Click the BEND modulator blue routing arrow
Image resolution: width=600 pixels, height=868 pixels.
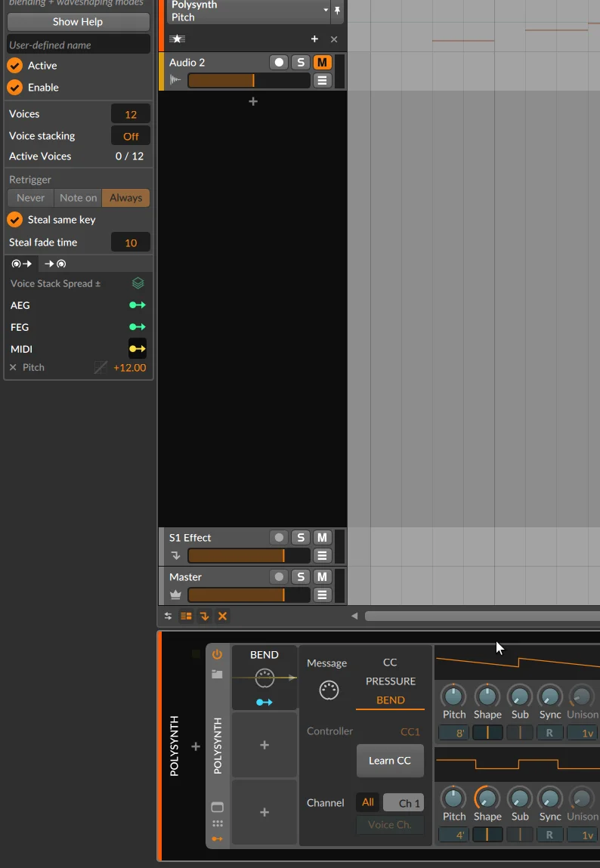tap(264, 702)
